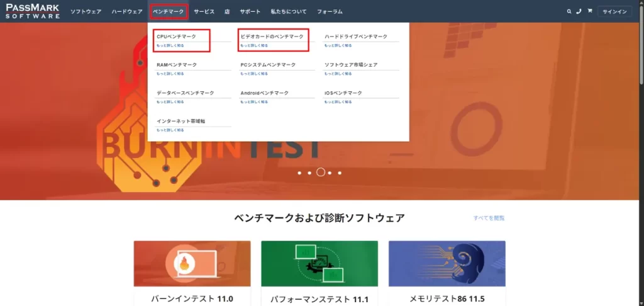Screen dimensions: 644x306
Task: Select the active large carousel dot
Action: (320, 172)
